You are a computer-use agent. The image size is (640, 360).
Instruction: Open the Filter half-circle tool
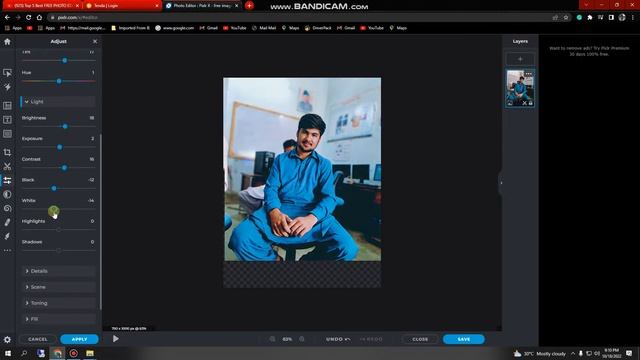tap(7, 194)
